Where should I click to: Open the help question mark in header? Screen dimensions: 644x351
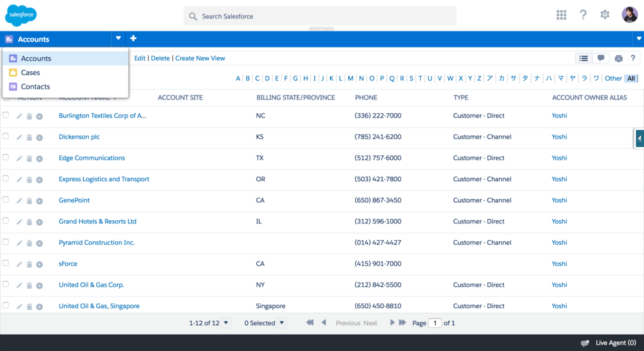tap(583, 15)
